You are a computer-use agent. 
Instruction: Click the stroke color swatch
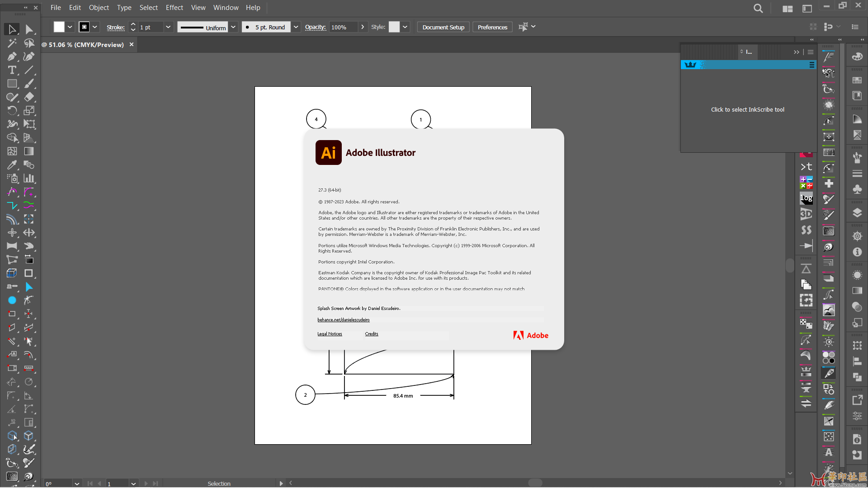(x=84, y=27)
